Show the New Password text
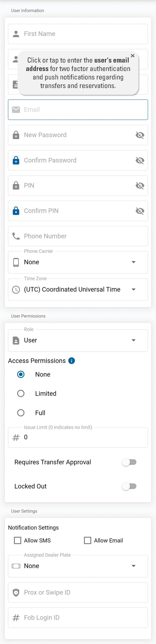The width and height of the screenshot is (156, 644). 140,135
